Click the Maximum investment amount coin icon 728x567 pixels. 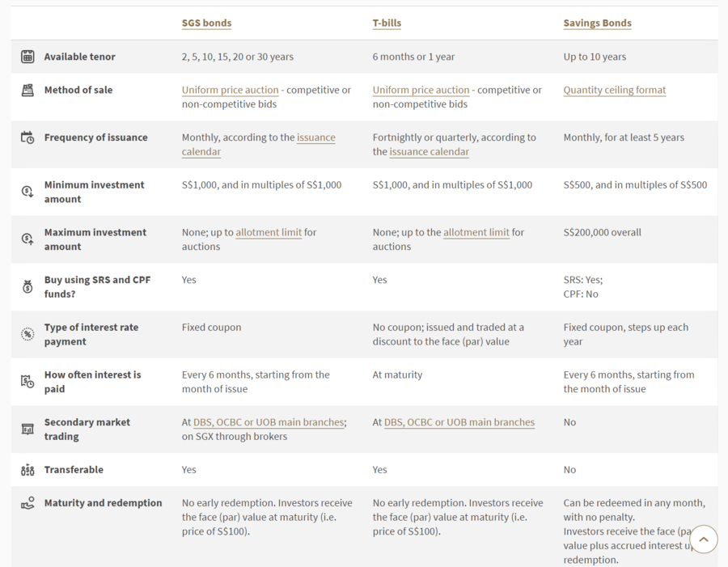pyautogui.click(x=28, y=239)
